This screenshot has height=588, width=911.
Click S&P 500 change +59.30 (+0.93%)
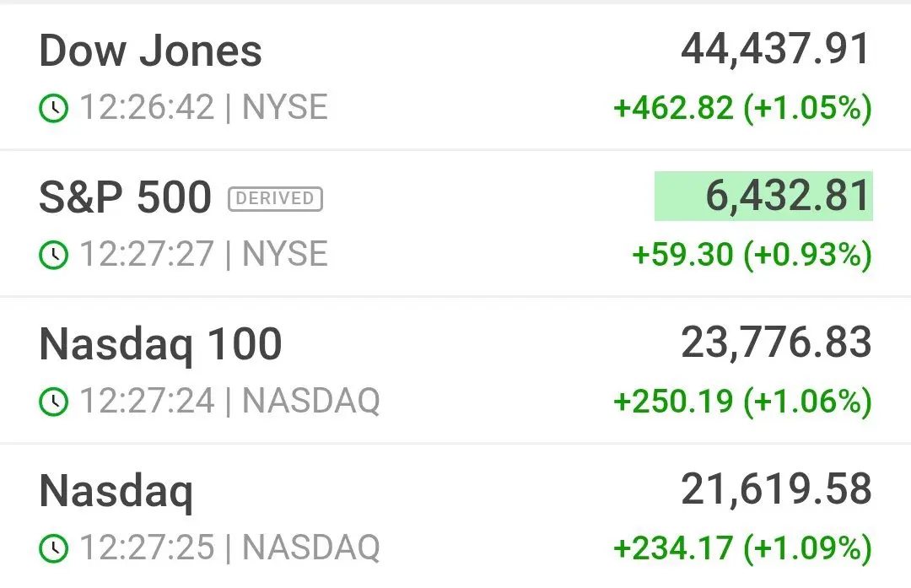(752, 255)
